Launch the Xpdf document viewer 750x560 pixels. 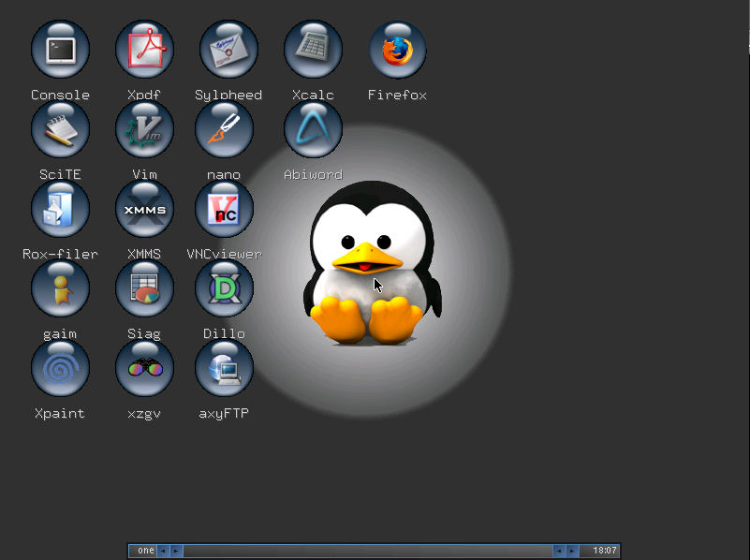pyautogui.click(x=144, y=49)
